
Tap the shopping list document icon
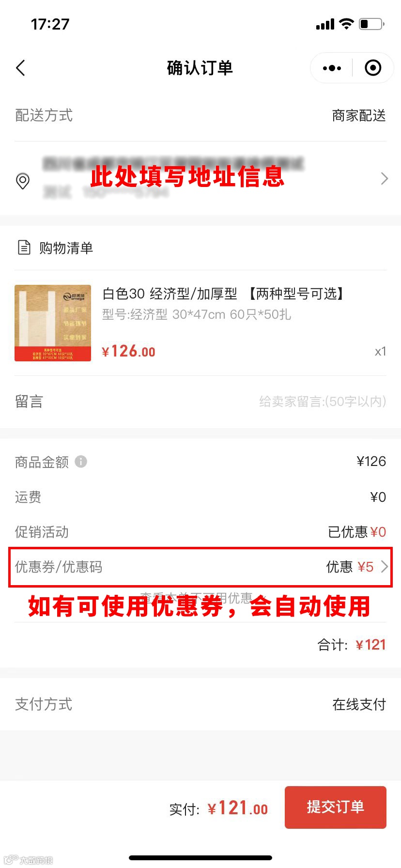click(24, 248)
